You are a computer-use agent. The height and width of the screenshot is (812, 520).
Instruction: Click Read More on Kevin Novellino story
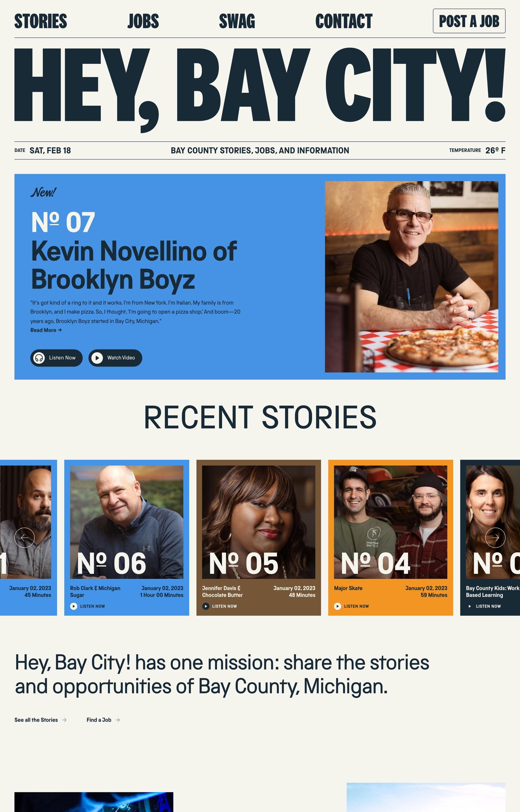46,330
